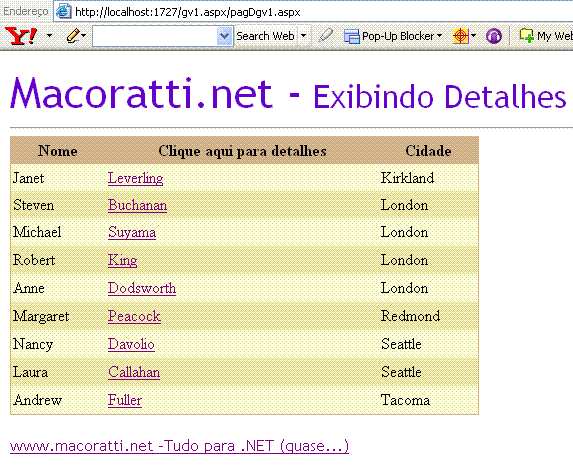Open the Yahoo logo dropdown arrow
573x465 pixels.
[49, 36]
